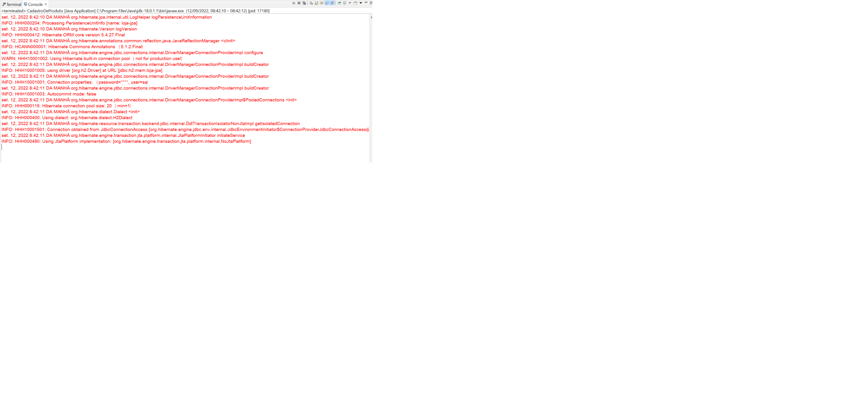Click log line 'org.hibernate.dialect.Dialect <init>'
This screenshot has height=413, width=868.
pyautogui.click(x=70, y=111)
